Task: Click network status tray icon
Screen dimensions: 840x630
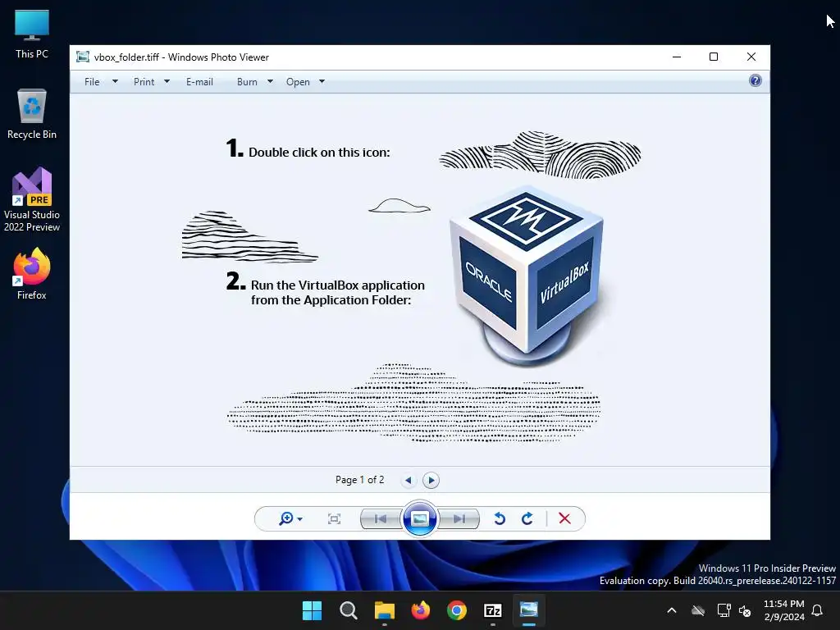Action: (724, 610)
